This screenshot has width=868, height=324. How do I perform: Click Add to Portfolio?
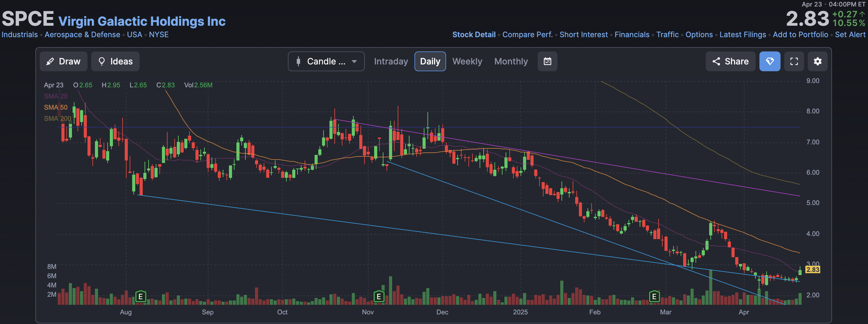click(x=800, y=35)
